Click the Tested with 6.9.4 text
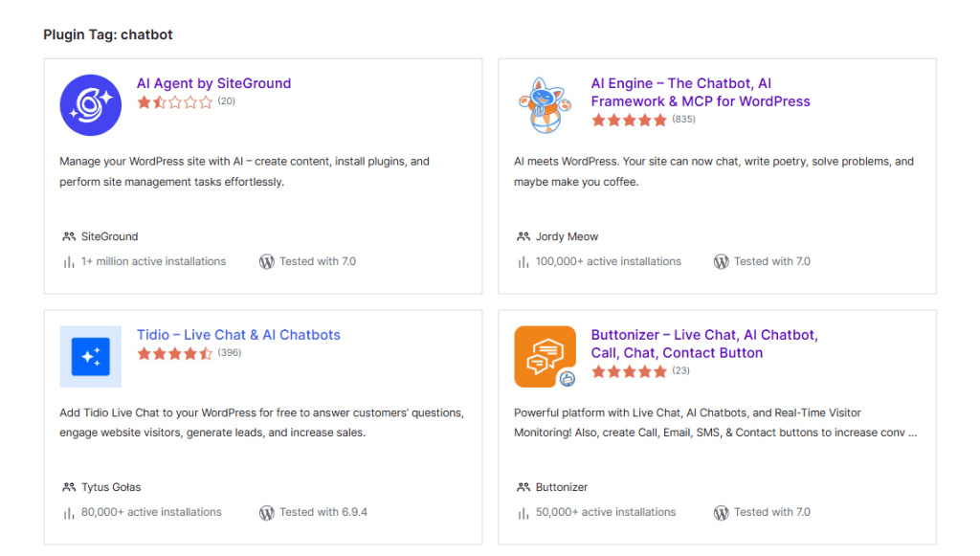Image resolution: width=980 pixels, height=556 pixels. pyautogui.click(x=323, y=512)
